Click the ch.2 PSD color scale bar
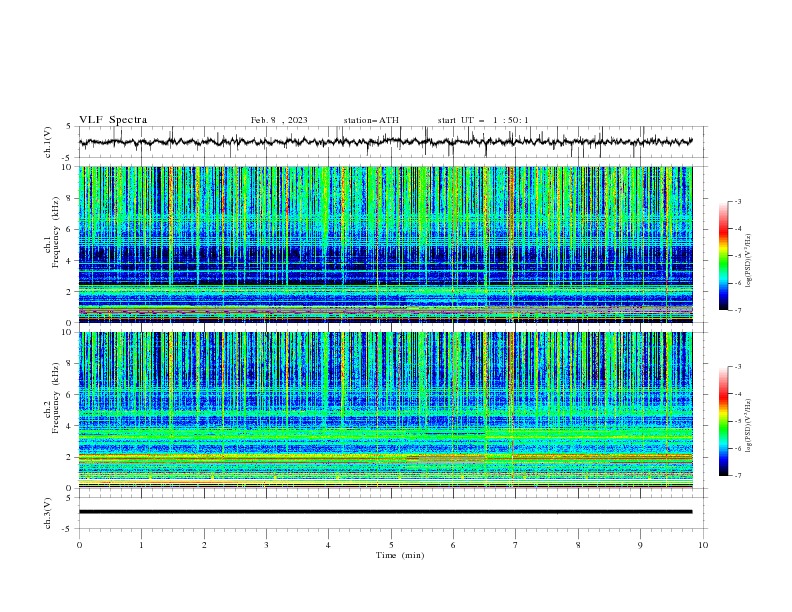 [x=723, y=421]
